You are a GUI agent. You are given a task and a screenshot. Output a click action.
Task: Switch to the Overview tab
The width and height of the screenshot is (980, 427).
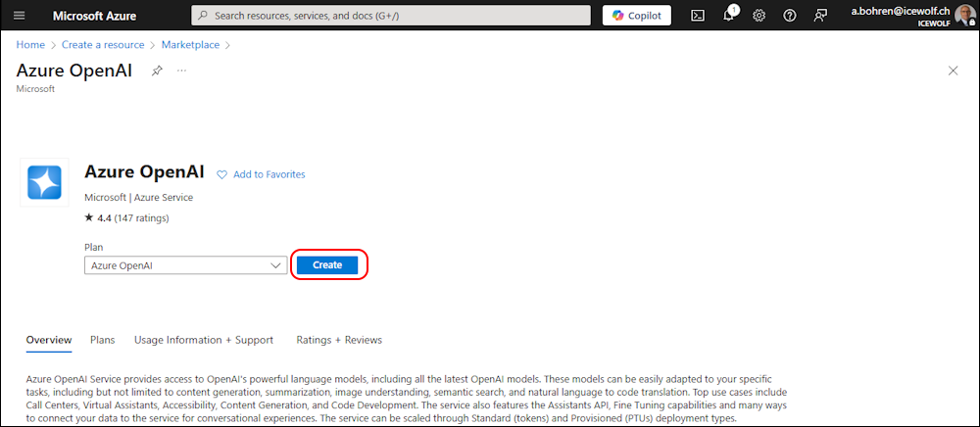(49, 340)
